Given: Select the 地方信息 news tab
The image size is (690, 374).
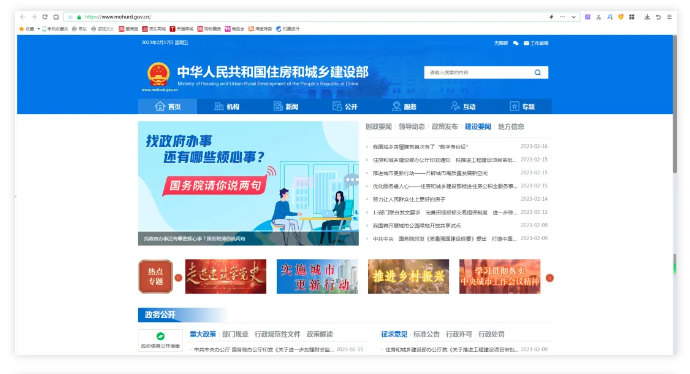Looking at the screenshot, I should pyautogui.click(x=511, y=127).
